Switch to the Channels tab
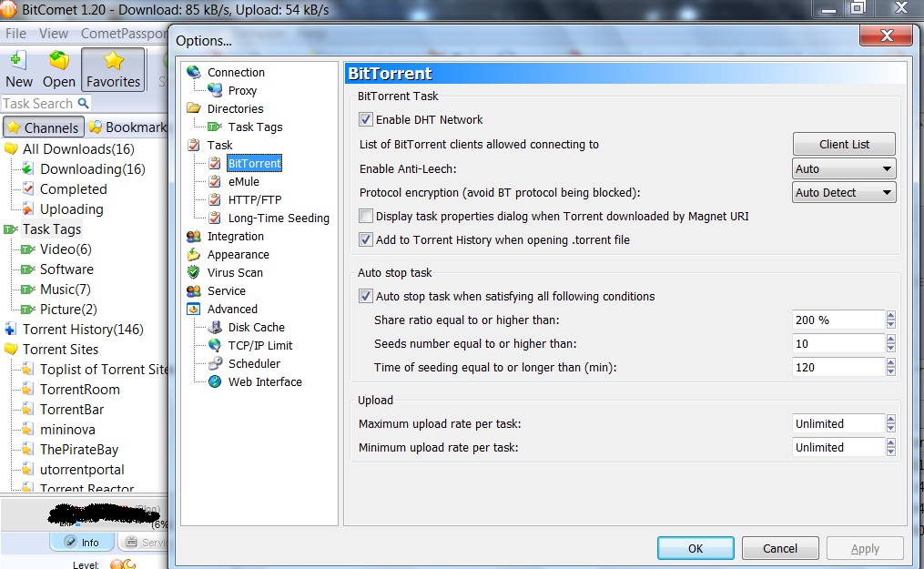924x569 pixels. pyautogui.click(x=44, y=127)
